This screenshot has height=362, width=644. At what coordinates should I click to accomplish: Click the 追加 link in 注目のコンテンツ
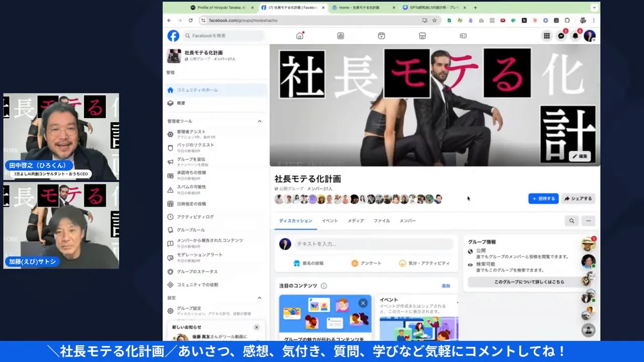coord(446,286)
